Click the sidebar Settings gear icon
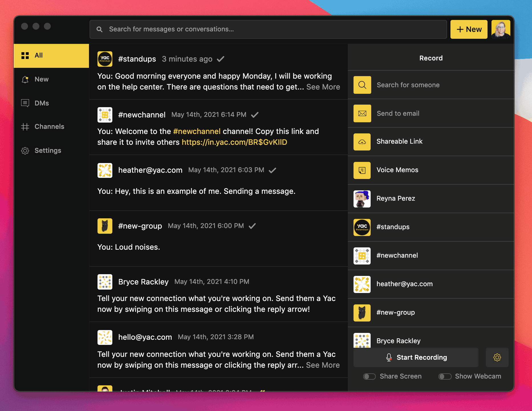This screenshot has width=532, height=411. point(25,150)
